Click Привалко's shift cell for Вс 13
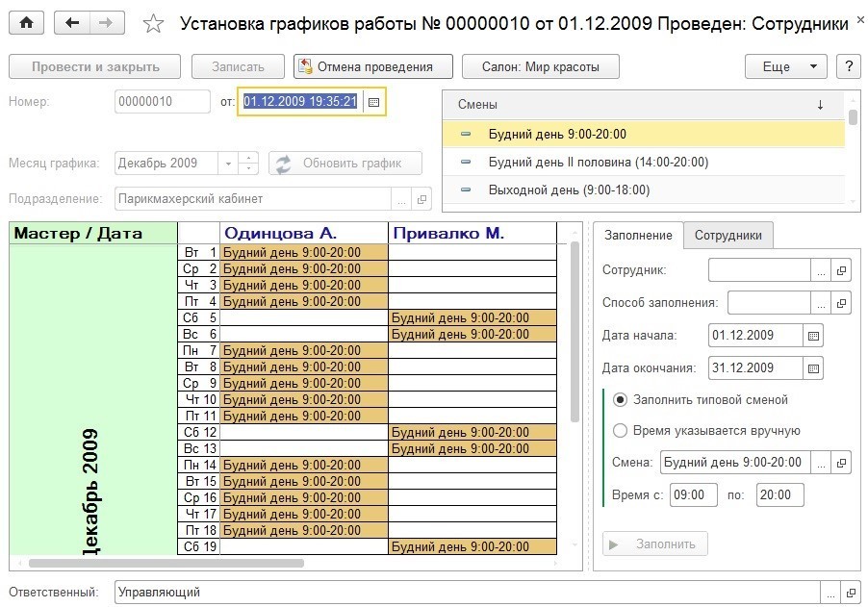The height and width of the screenshot is (607, 868). click(472, 448)
